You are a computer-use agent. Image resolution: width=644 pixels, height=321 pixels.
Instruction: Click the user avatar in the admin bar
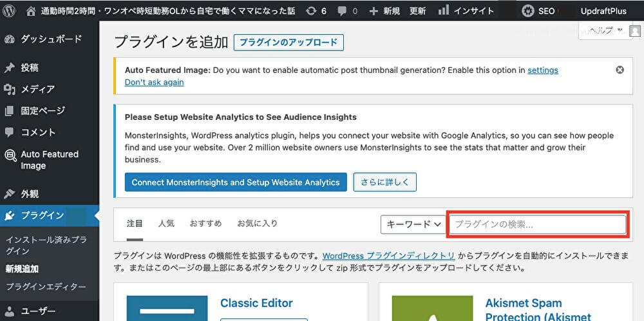pyautogui.click(x=635, y=31)
